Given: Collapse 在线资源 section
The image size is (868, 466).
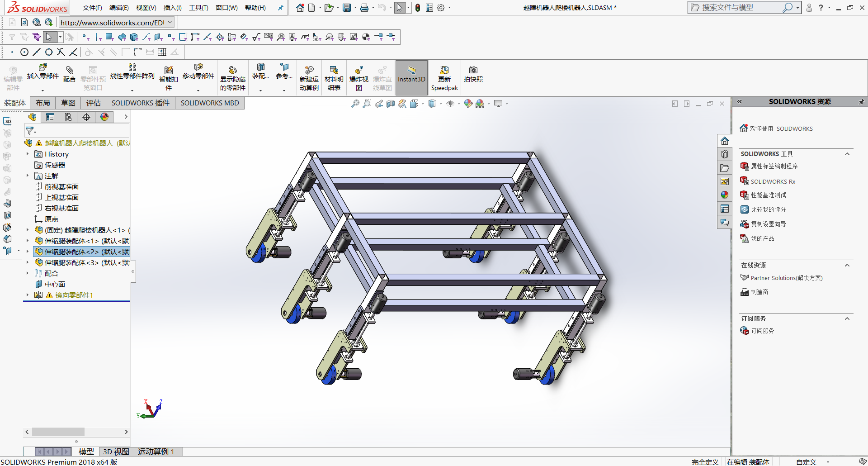Looking at the screenshot, I should click(847, 266).
